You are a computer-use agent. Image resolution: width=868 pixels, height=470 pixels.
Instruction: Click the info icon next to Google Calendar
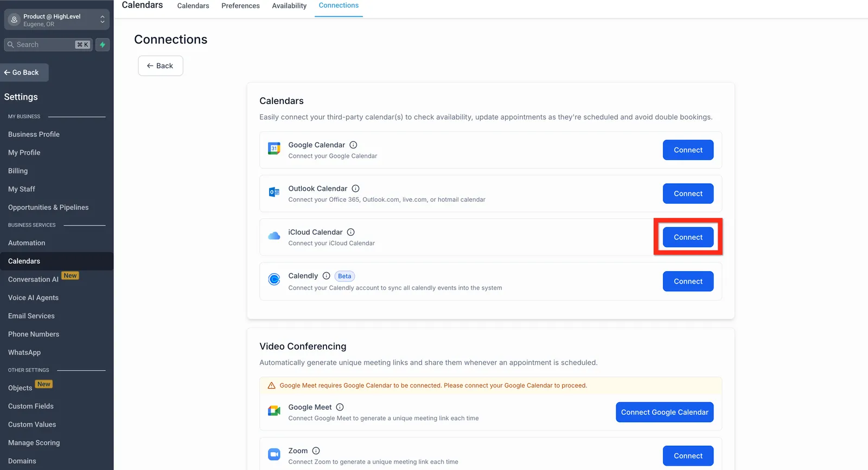[353, 145]
